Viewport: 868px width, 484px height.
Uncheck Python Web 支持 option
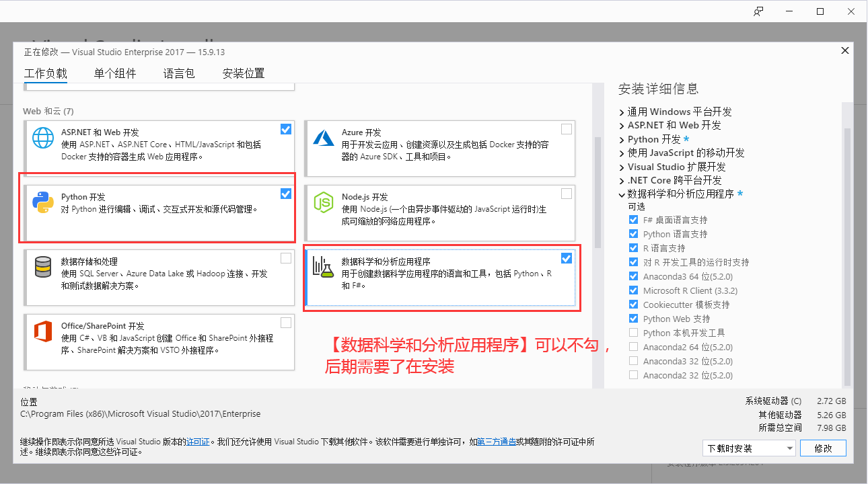tap(633, 319)
